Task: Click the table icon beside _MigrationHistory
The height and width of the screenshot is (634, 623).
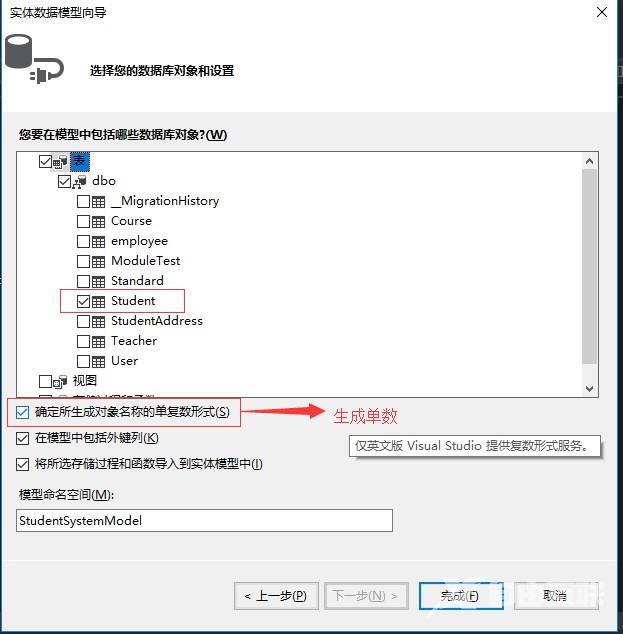Action: (x=98, y=201)
